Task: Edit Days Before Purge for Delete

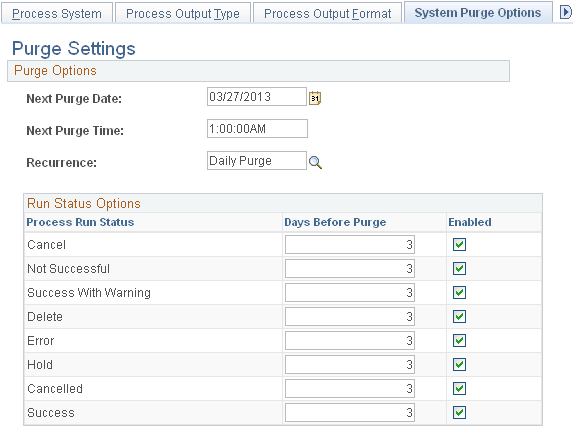Action: [350, 316]
